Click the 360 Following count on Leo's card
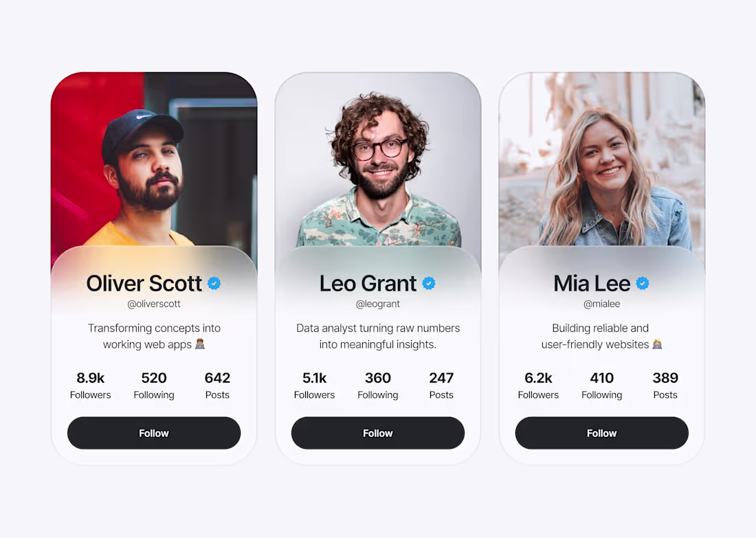The image size is (756, 538). [377, 385]
